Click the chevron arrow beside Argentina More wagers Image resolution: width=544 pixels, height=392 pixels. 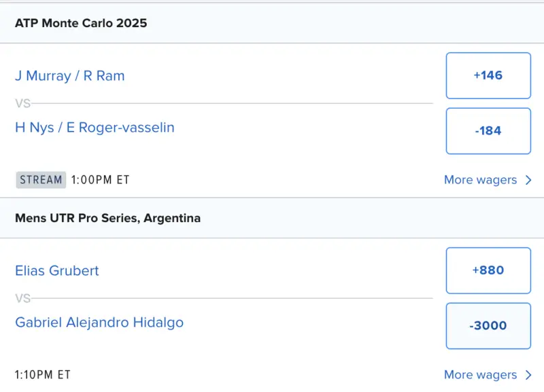tap(529, 374)
